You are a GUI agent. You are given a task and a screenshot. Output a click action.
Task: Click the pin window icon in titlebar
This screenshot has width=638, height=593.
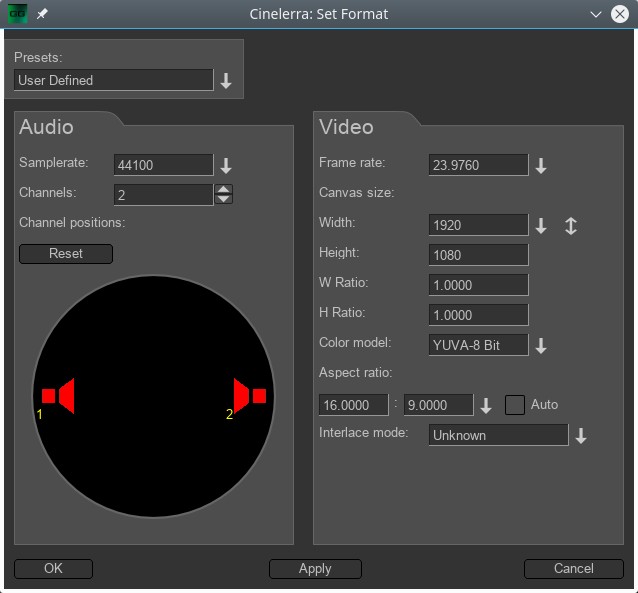[x=42, y=14]
